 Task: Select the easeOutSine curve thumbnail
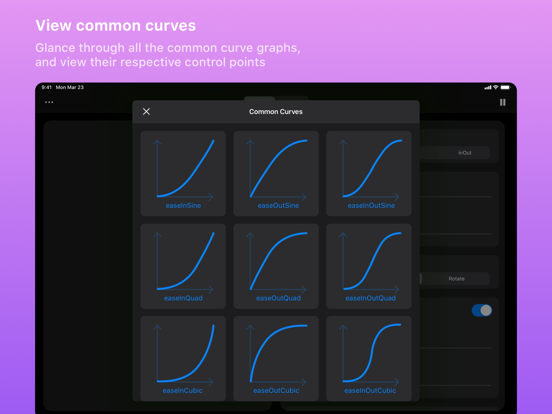pyautogui.click(x=276, y=174)
